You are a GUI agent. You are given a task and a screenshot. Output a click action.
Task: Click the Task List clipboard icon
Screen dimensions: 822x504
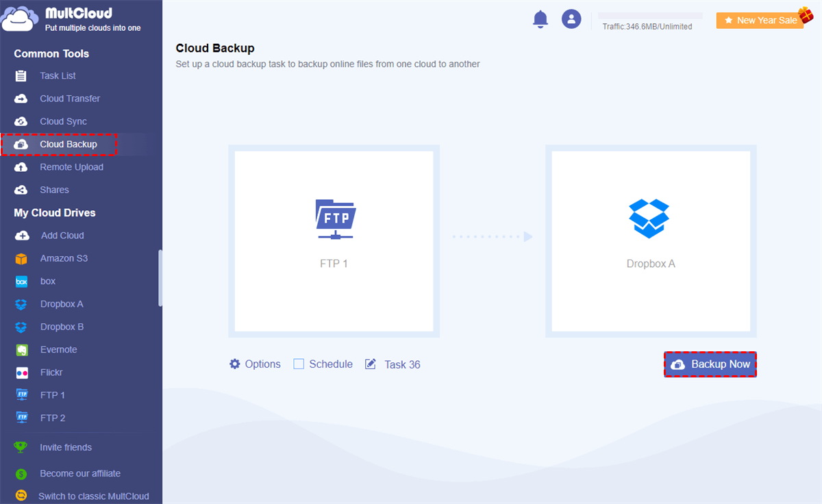click(x=21, y=76)
